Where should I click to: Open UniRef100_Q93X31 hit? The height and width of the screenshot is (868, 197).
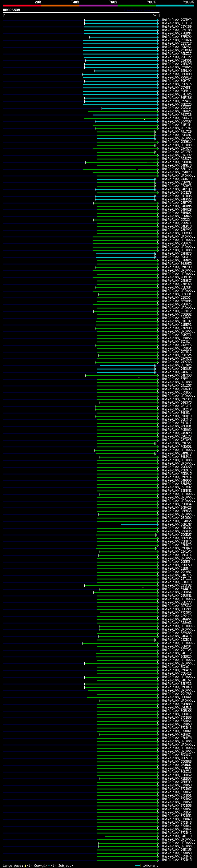(177, 108)
